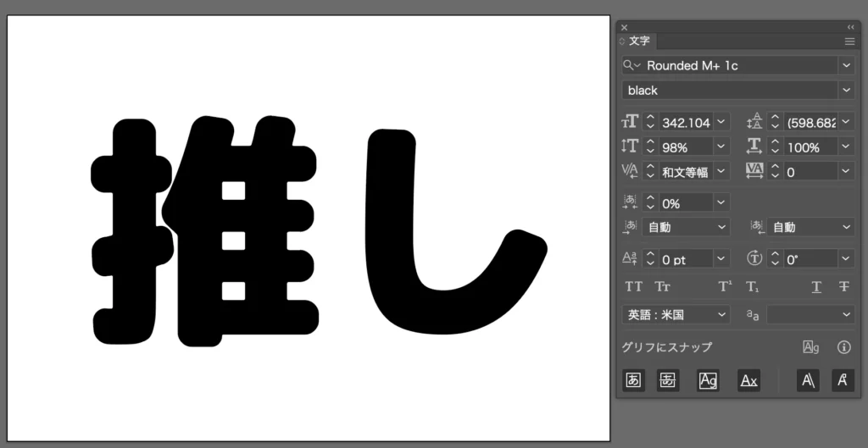Expand the leading 598.682 dropdown arrow
This screenshot has width=868, height=448.
(x=847, y=122)
